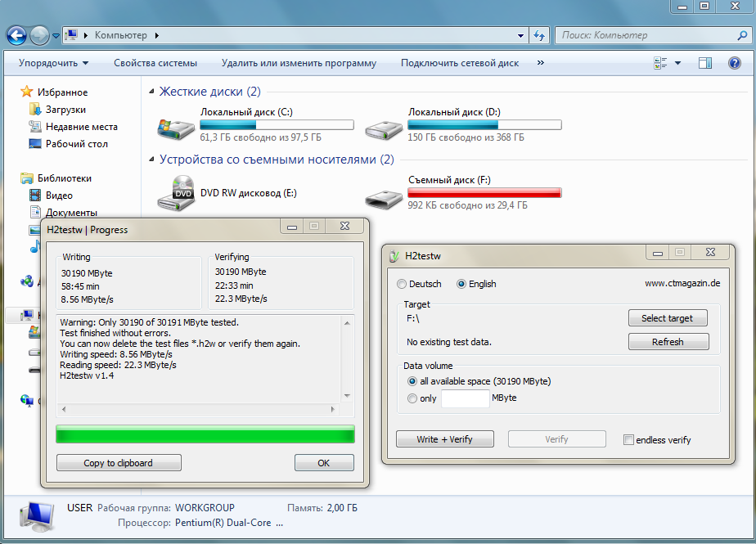Click the green progress bar
The width and height of the screenshot is (756, 544).
[205, 434]
